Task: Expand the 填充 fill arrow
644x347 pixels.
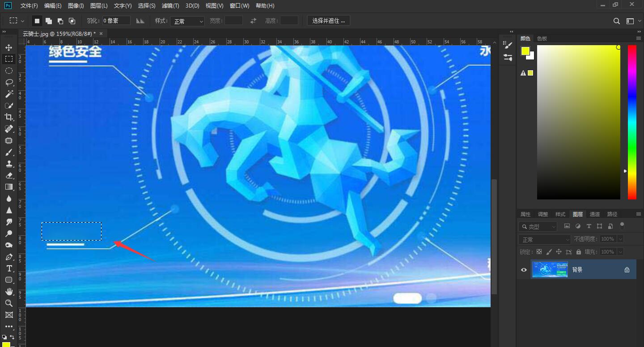Action: coord(620,252)
